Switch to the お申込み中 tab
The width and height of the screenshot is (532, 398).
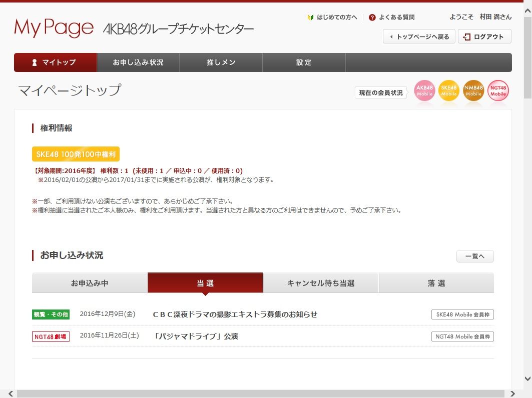pos(90,282)
